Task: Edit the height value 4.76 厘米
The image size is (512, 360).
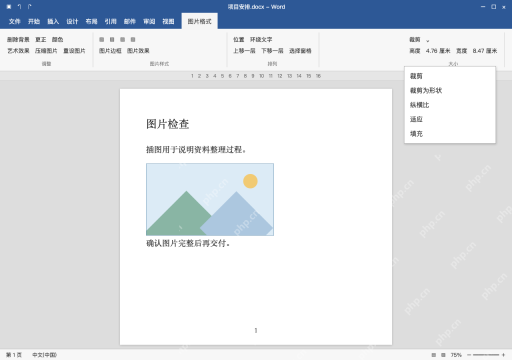Action: 438,51
